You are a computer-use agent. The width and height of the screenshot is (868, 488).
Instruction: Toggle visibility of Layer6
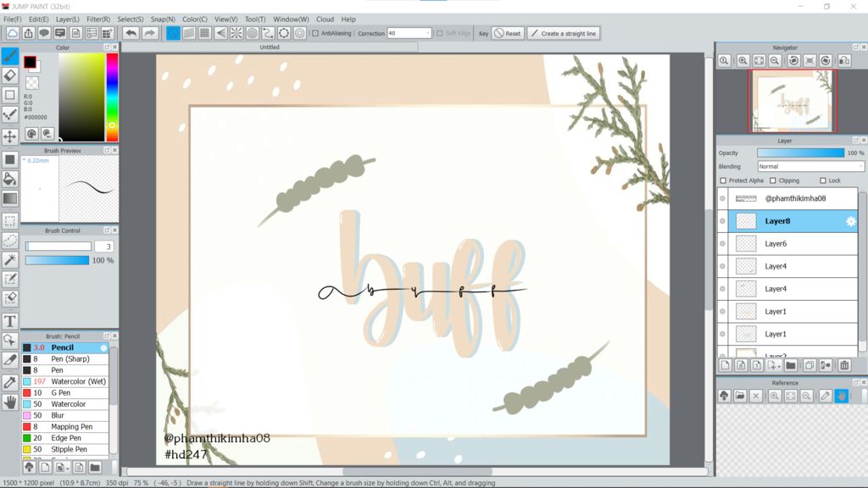coord(722,244)
